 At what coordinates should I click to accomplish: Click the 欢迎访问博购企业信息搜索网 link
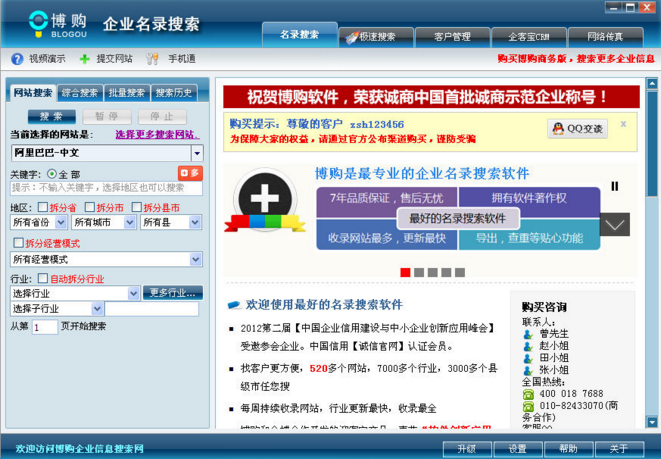[80, 449]
